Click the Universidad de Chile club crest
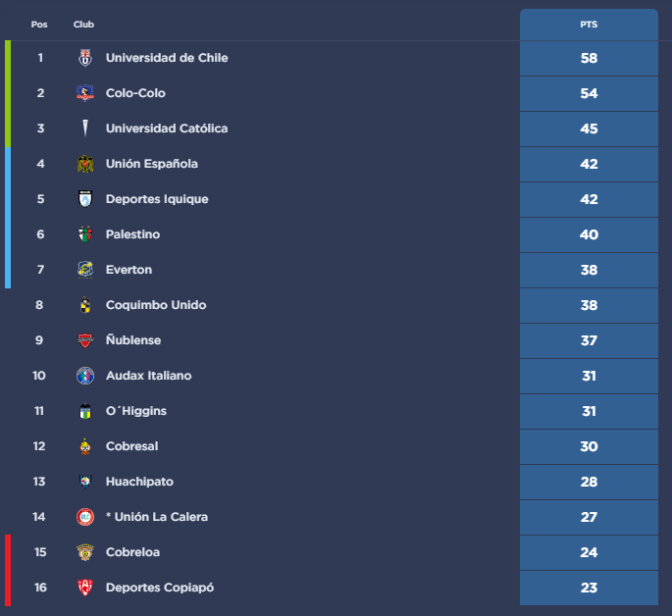The image size is (672, 616). pos(85,58)
